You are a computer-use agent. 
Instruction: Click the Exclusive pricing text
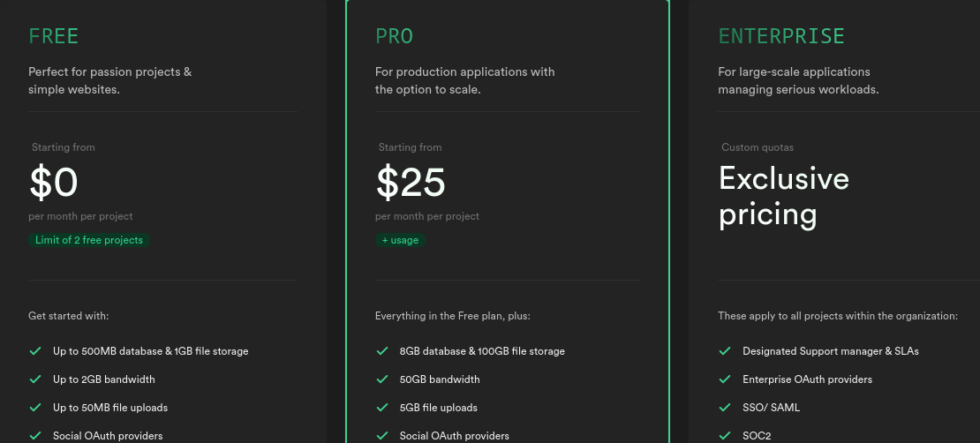coord(783,196)
